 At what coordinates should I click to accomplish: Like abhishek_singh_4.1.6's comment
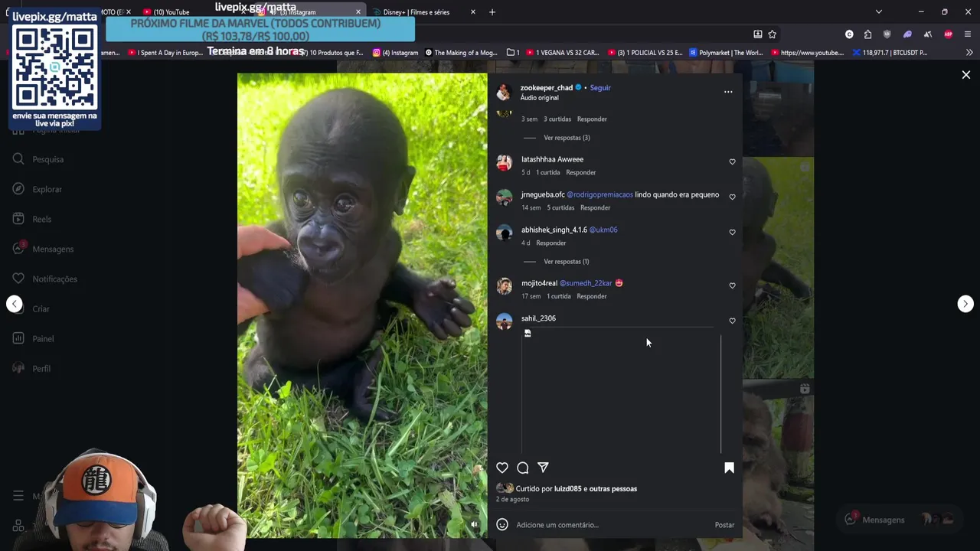732,233
